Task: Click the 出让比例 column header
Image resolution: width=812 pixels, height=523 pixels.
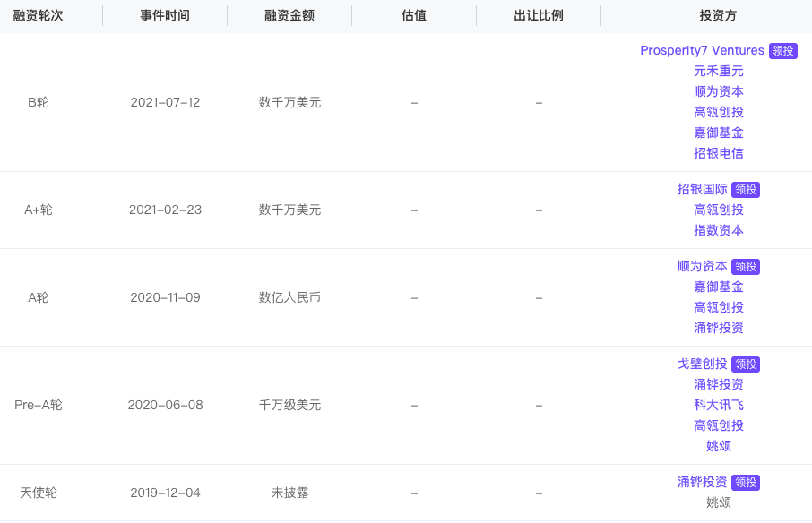Action: (x=539, y=15)
